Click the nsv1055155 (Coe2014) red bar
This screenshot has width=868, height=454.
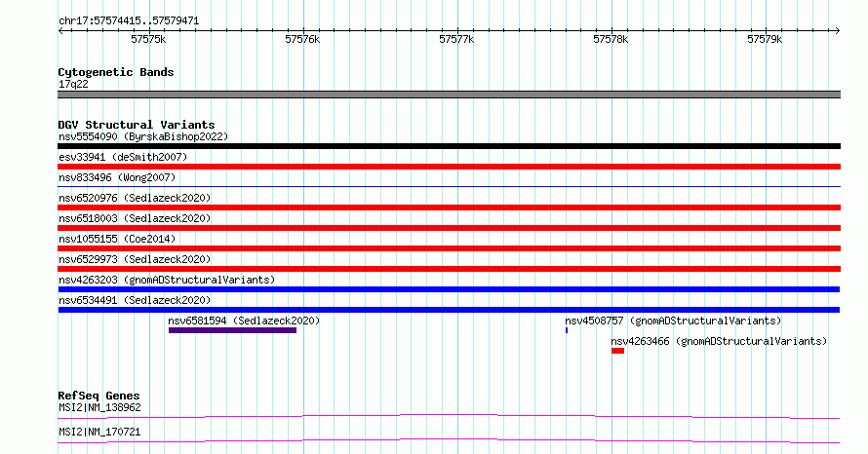[449, 248]
